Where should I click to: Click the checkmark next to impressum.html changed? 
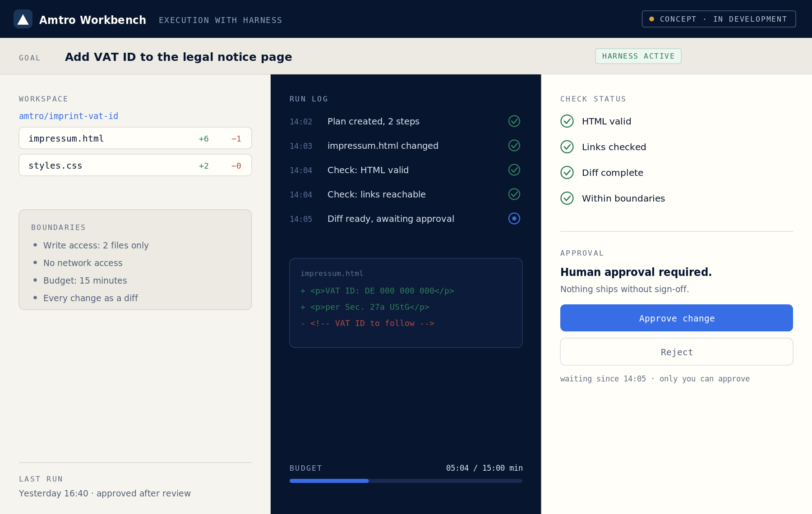(514, 146)
